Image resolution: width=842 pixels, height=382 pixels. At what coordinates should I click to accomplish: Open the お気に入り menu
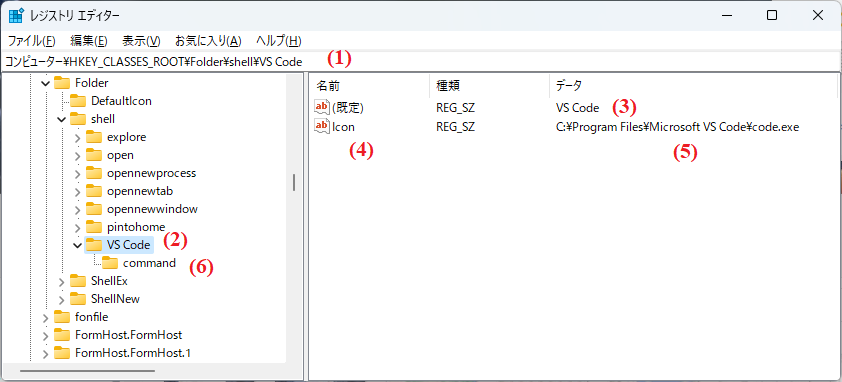[x=208, y=41]
